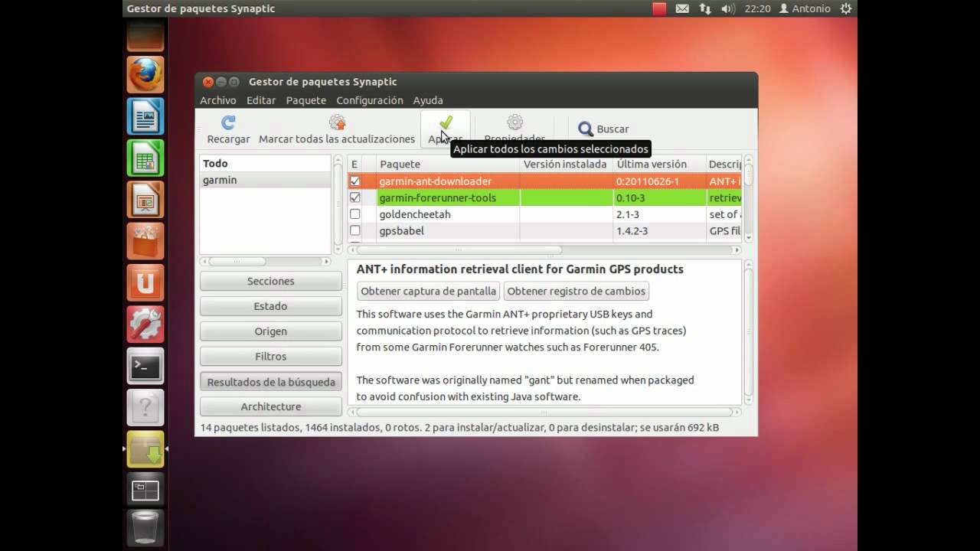Open the session power gear indicator
The image size is (980, 551).
[x=846, y=8]
